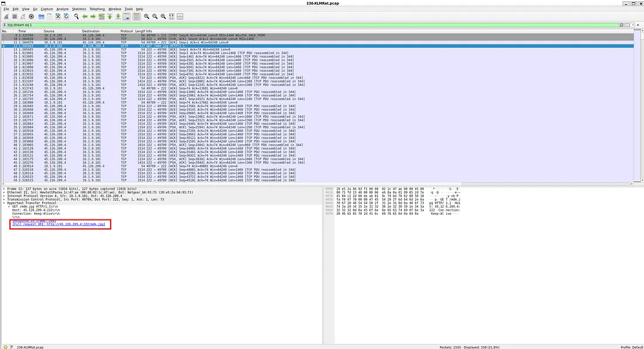Click the tcp.stream eq 1 display filter field
Screen dimensions: 644x349
(293, 25)
